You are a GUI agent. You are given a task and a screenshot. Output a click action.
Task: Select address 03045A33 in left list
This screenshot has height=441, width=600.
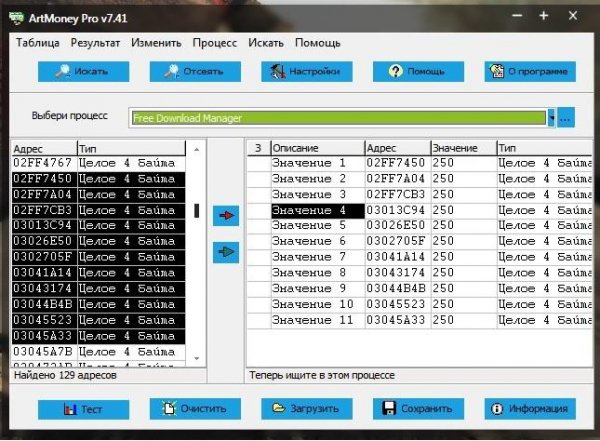[x=42, y=336]
